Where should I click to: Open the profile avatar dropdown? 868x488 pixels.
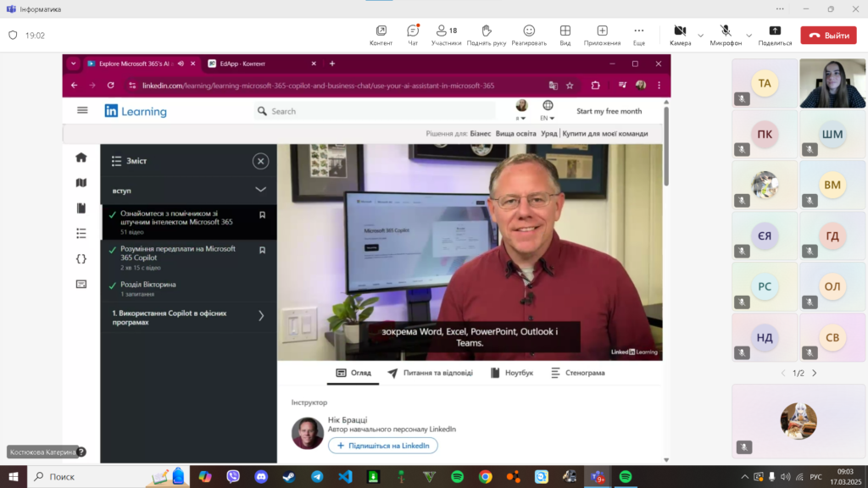coord(521,110)
